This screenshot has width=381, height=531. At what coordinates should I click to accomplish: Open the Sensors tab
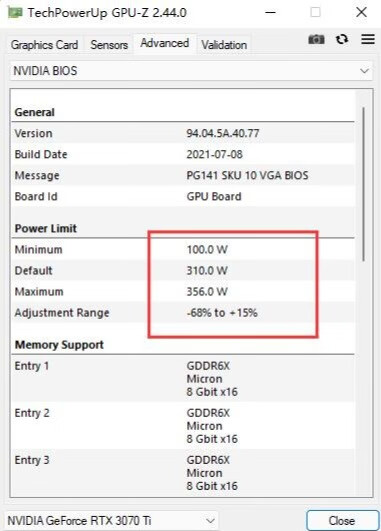click(x=109, y=45)
